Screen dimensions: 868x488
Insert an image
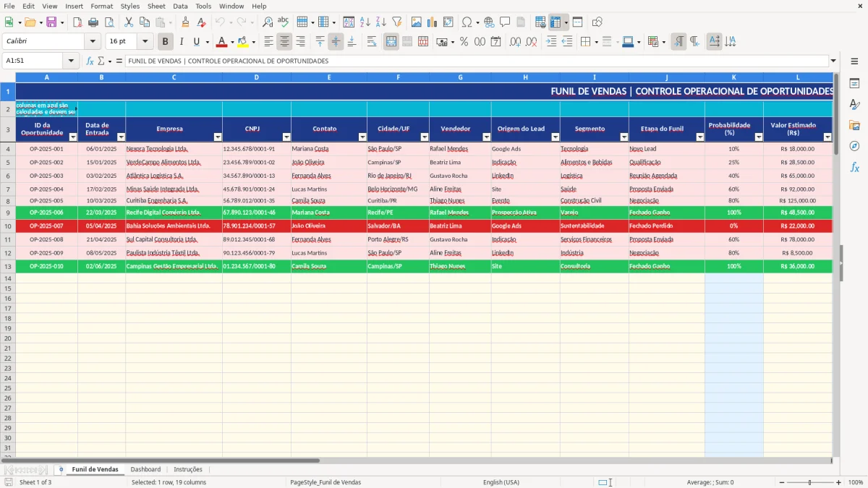tap(417, 22)
